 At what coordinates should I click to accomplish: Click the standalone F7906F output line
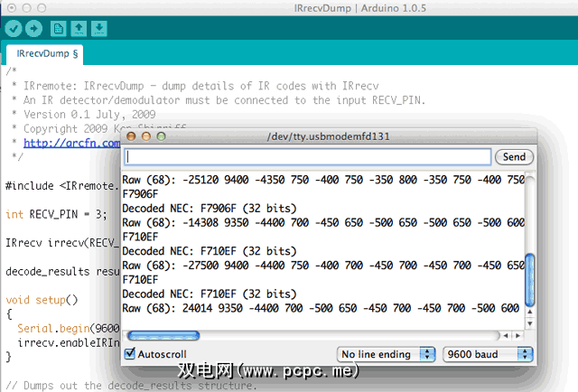[140, 194]
